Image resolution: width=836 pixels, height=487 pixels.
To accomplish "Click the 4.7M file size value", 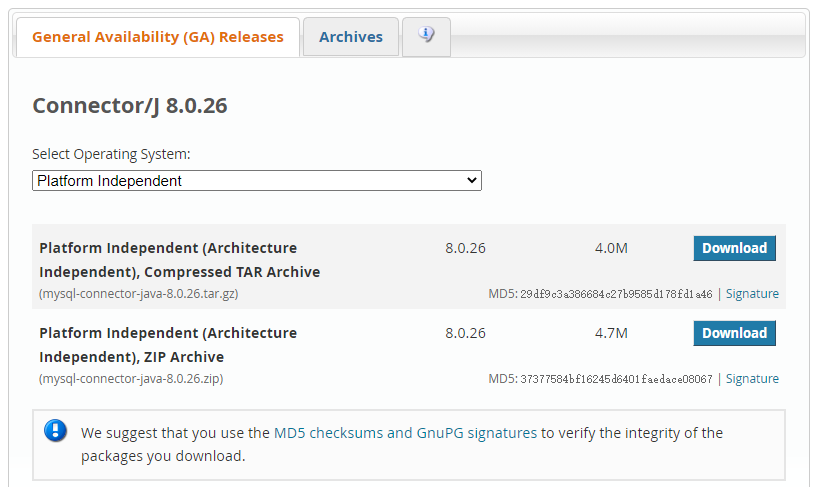I will click(611, 333).
